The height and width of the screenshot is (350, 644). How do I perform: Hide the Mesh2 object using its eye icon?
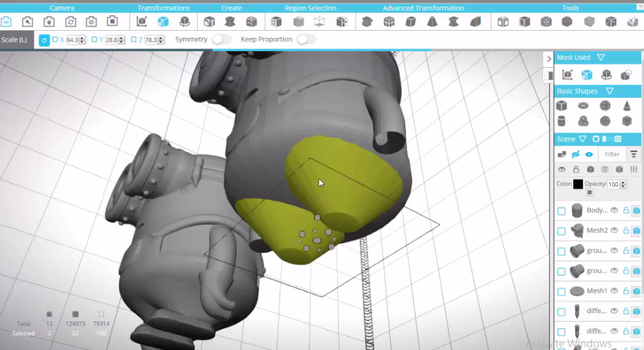click(614, 230)
